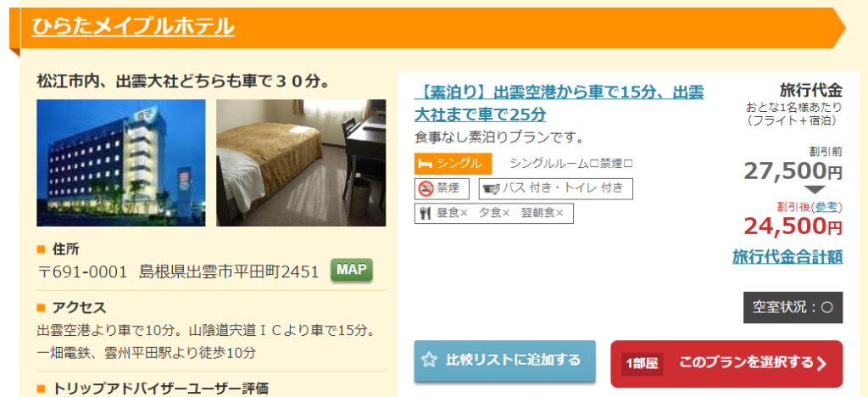Click the star icon on 比較リスト button
This screenshot has width=868, height=397.
point(429,361)
